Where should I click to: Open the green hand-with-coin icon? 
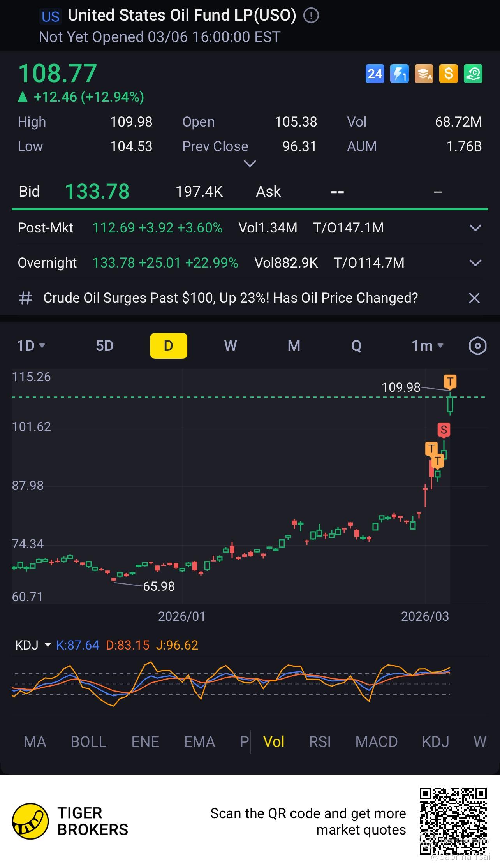click(473, 74)
